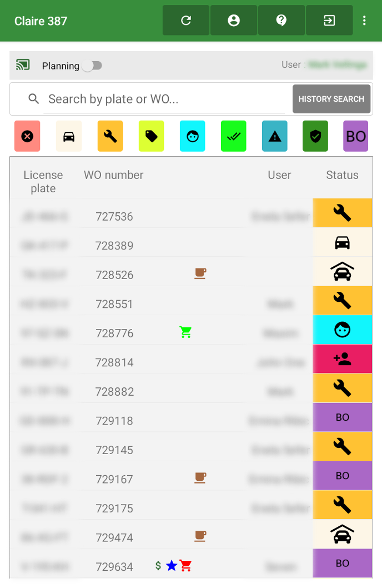Select the orange wrench status filter

tap(110, 136)
